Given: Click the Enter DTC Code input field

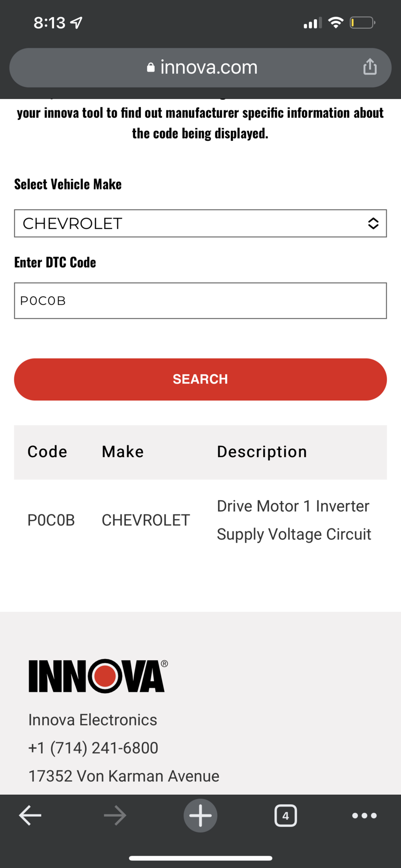Looking at the screenshot, I should [200, 301].
